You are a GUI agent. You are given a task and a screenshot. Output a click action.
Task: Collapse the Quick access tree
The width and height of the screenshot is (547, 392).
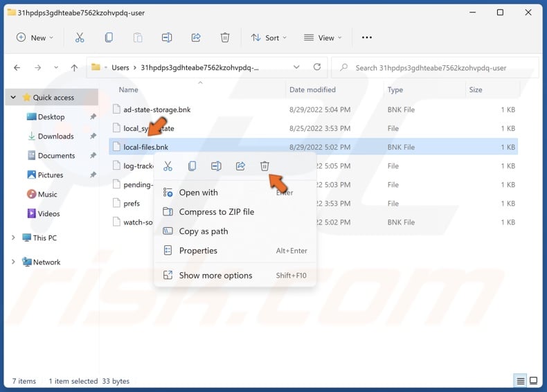coord(13,98)
